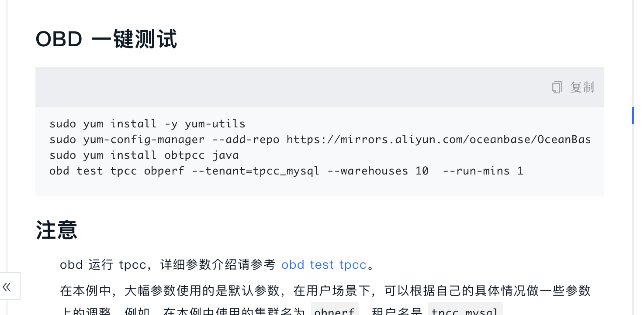Click the gray header bar of the code block
This screenshot has height=315, width=644.
(320, 87)
